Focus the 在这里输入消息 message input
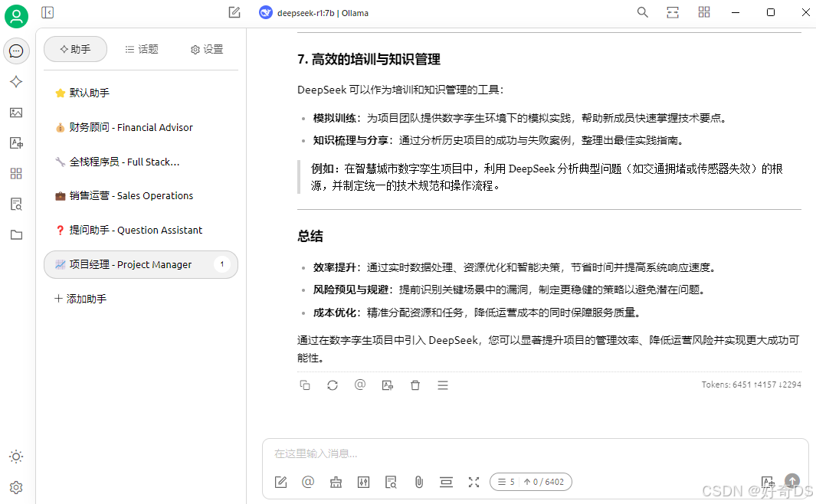Viewport: 816px width, 504px height. [535, 453]
